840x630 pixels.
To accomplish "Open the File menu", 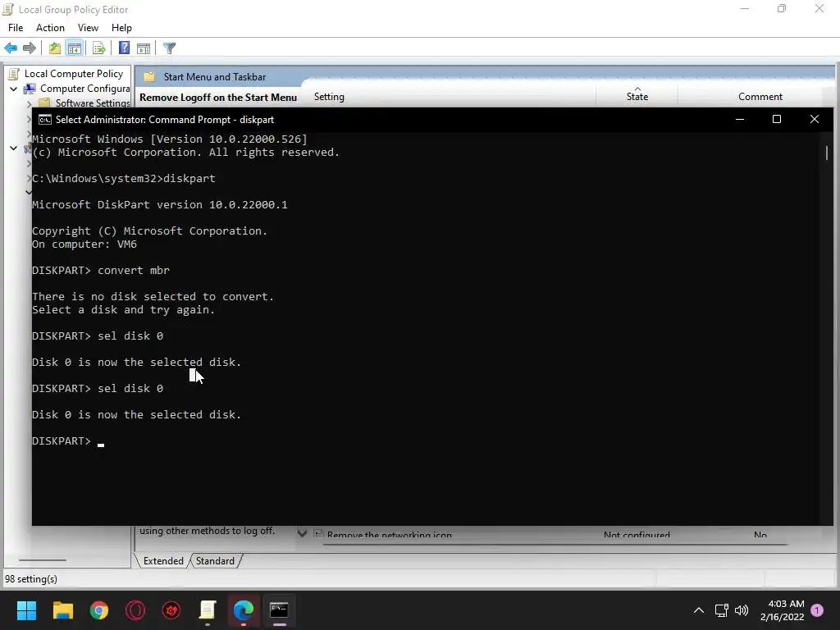I will tap(16, 28).
